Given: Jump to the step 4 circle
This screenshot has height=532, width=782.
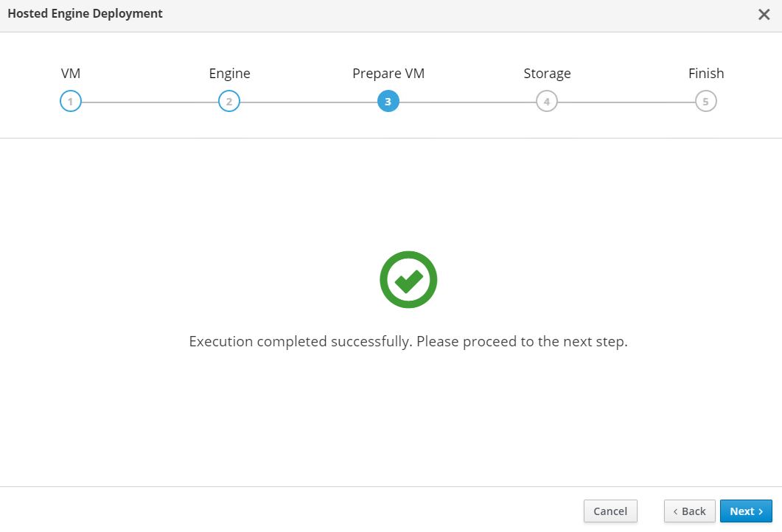Looking at the screenshot, I should [547, 102].
